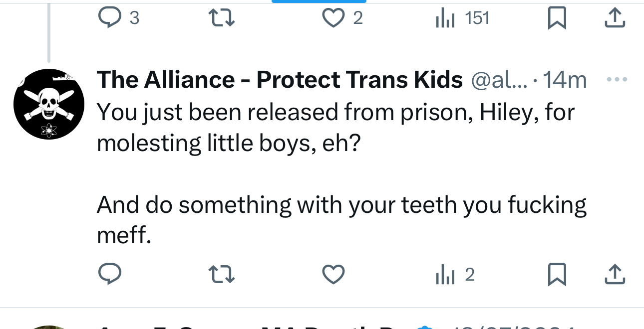This screenshot has width=644, height=329.
Task: Repost the upper tweet above The Alliance
Action: [221, 18]
